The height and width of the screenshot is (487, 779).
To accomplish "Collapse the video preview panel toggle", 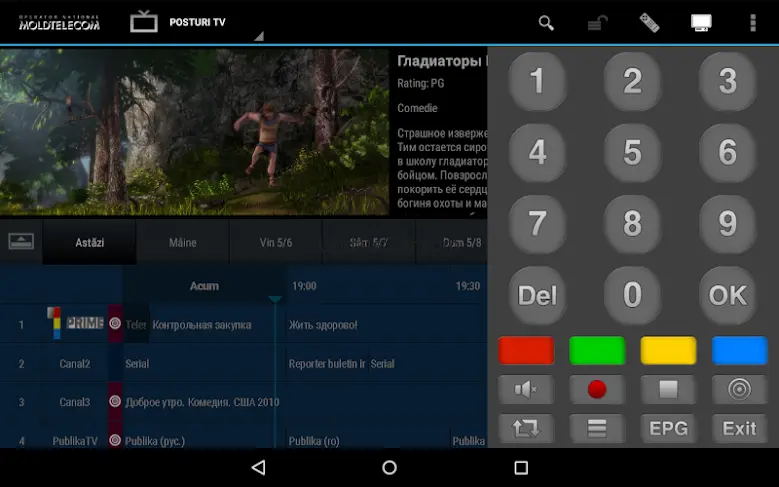I will 21,242.
